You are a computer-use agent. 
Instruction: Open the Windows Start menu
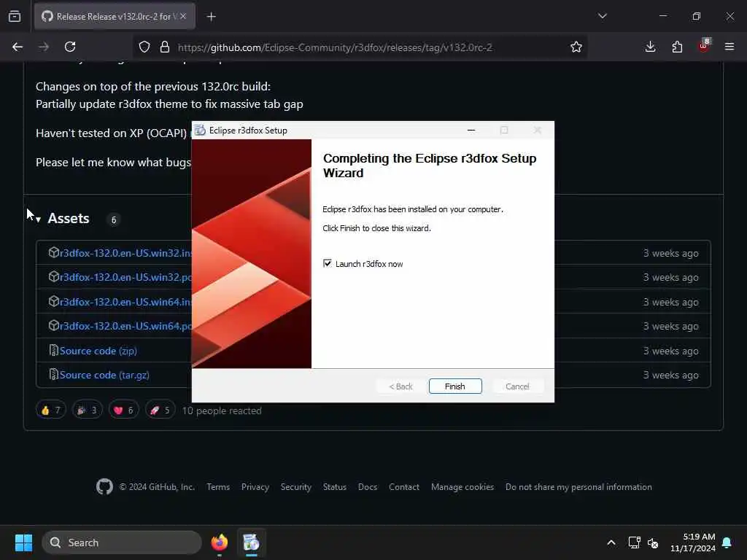pos(23,542)
